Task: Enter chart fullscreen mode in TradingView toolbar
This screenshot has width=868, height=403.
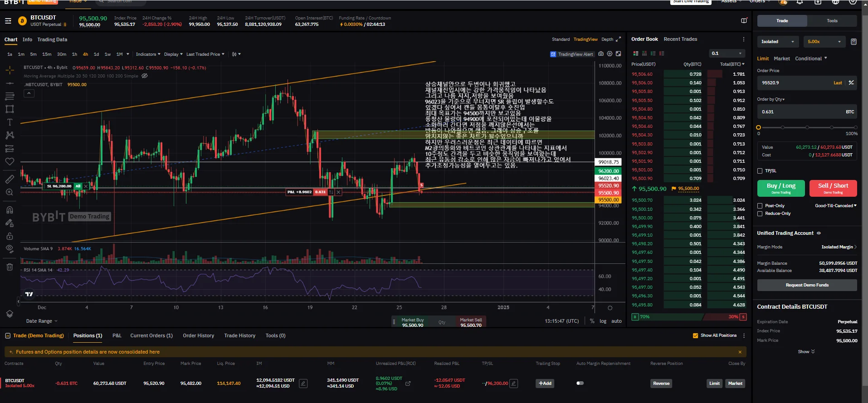Action: coord(618,54)
